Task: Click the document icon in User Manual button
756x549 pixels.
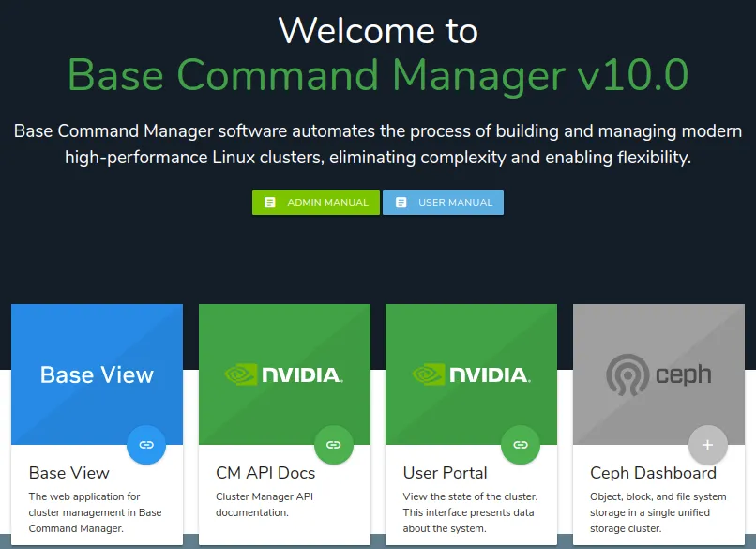Action: 401,203
